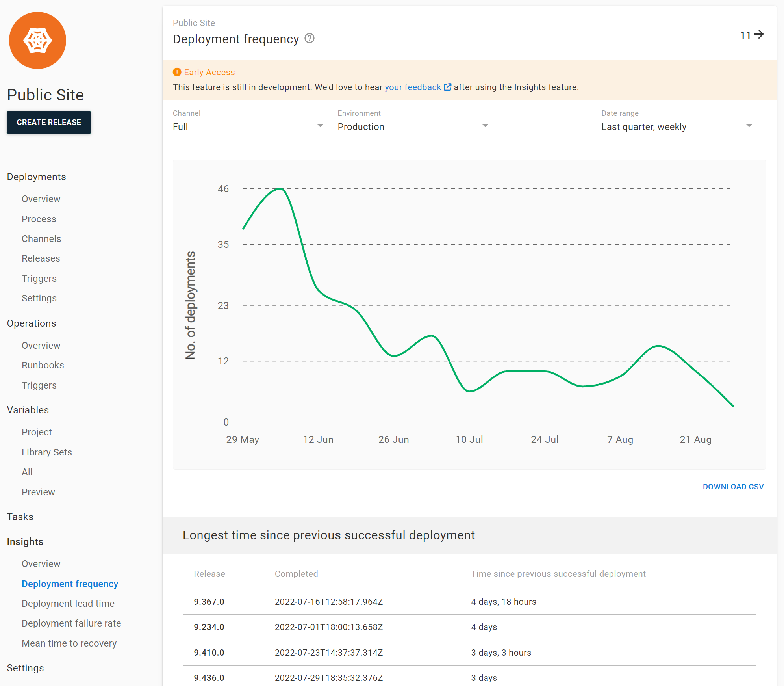The width and height of the screenshot is (784, 686).
Task: Go to the Process page under Deployments
Action: coord(39,219)
